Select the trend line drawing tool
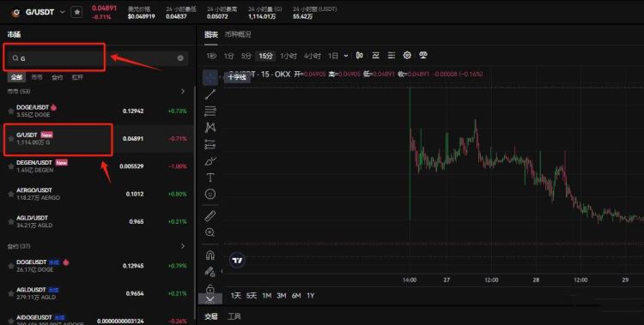The image size is (644, 325). [210, 94]
